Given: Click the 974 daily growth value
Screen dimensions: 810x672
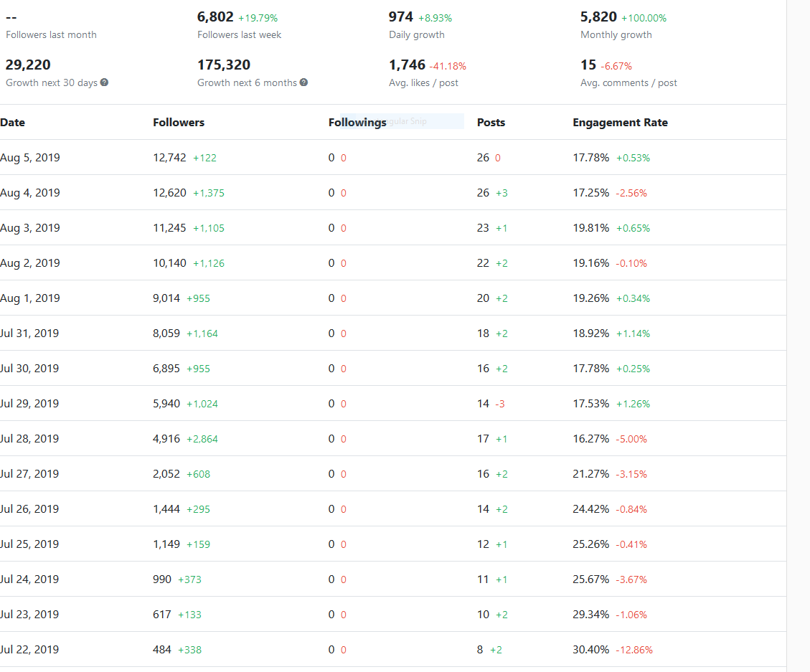Looking at the screenshot, I should click(401, 17).
